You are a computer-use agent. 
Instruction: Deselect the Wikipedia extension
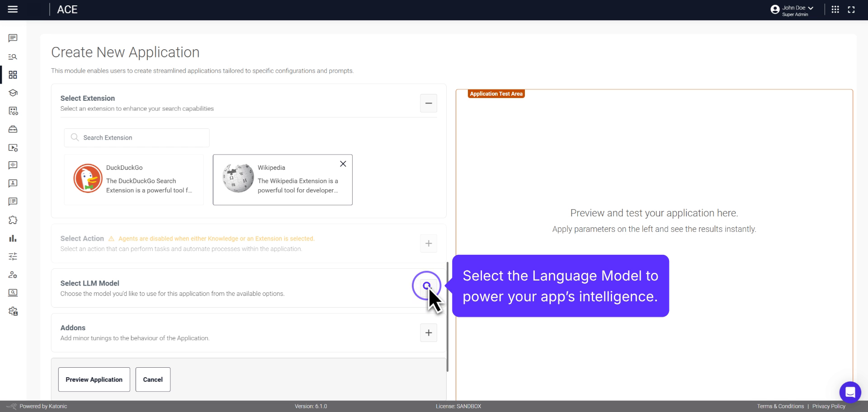coord(343,164)
